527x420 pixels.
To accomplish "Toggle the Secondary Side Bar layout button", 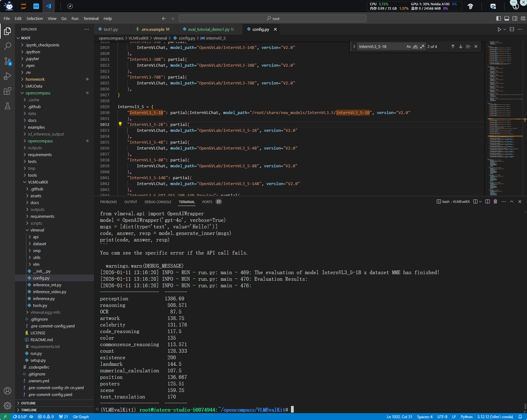I will (515, 19).
